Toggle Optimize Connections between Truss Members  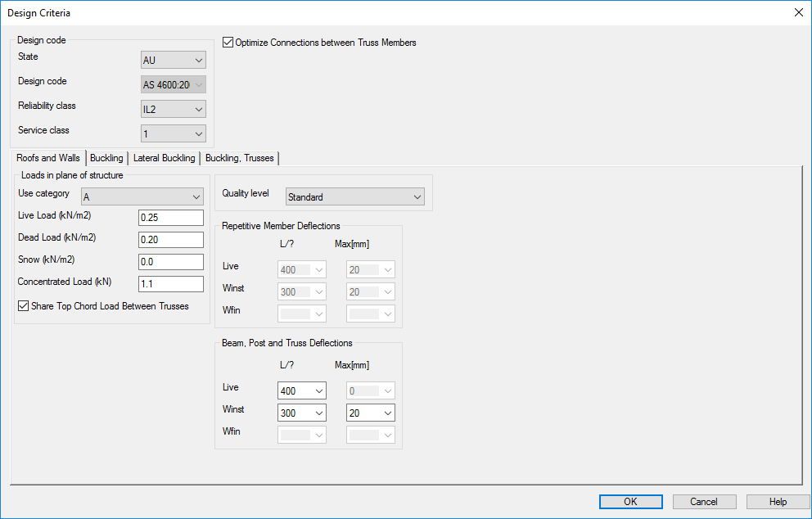click(x=228, y=43)
